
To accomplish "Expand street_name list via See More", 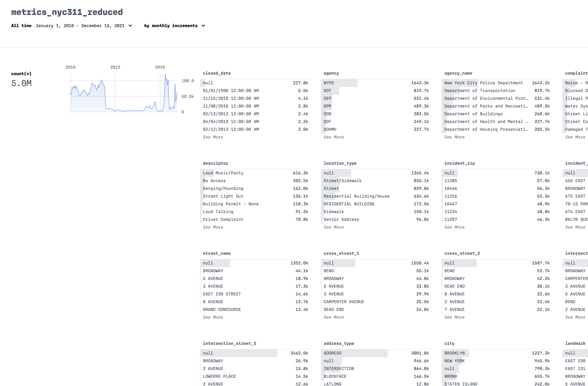I will (x=213, y=317).
